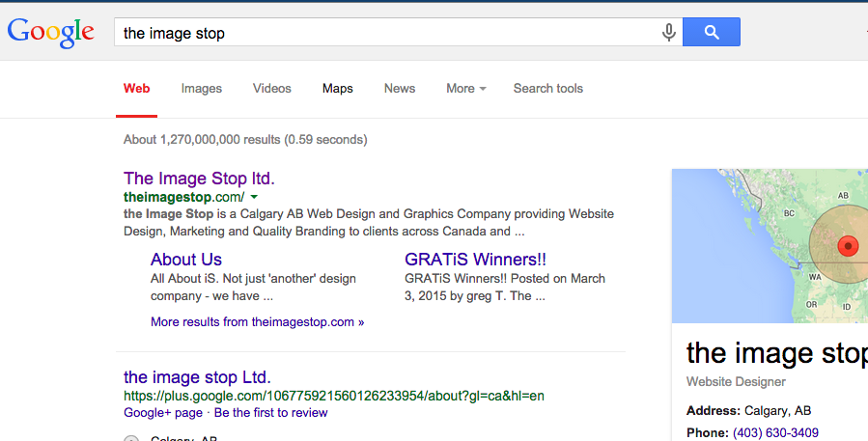Viewport: 868px width, 441px height.
Task: Click 'the image stop' knowledge panel heading
Action: (777, 353)
